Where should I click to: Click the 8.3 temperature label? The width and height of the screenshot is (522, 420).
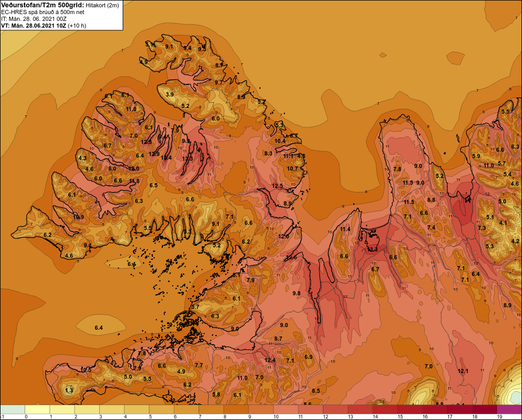point(268,153)
